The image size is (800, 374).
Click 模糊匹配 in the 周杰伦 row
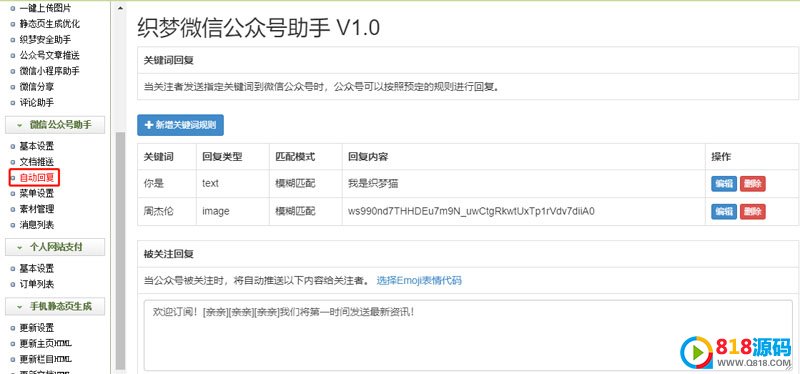tap(295, 211)
